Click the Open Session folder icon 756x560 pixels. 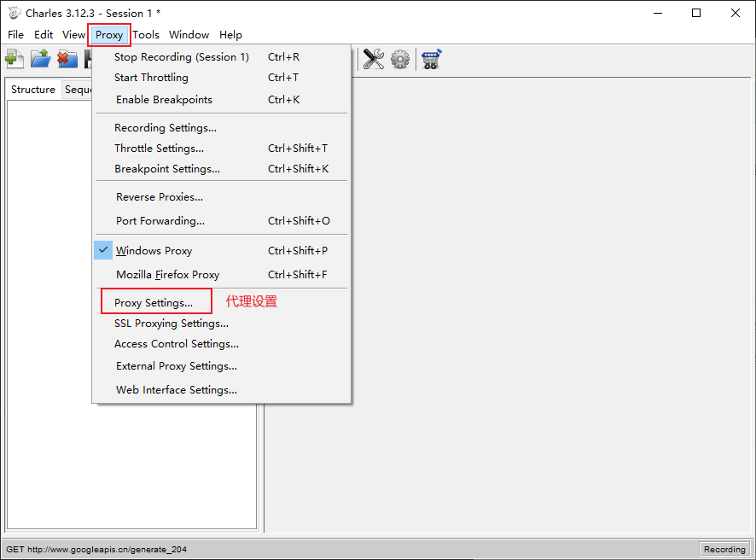tap(40, 59)
